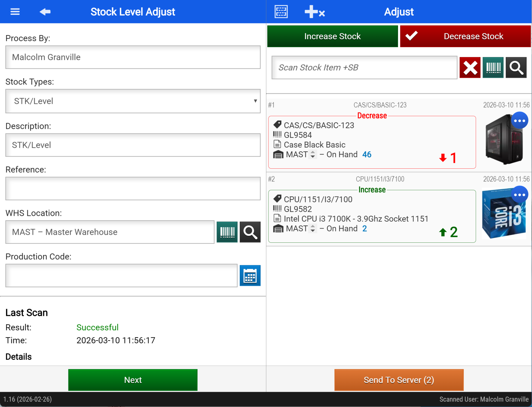The image size is (532, 407).
Task: Click last scan time 2026-03-10 11:56:17
Action: coord(116,340)
